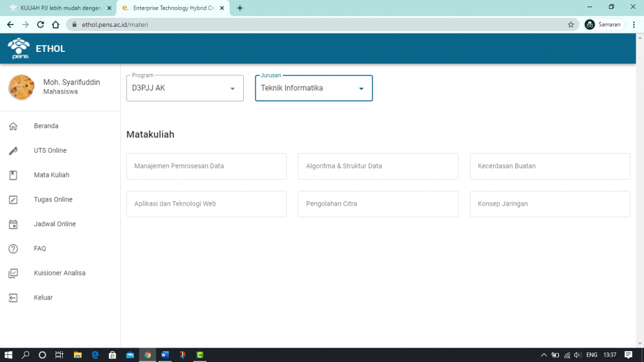Open Mata Kuliah via its book icon

pos(13,175)
